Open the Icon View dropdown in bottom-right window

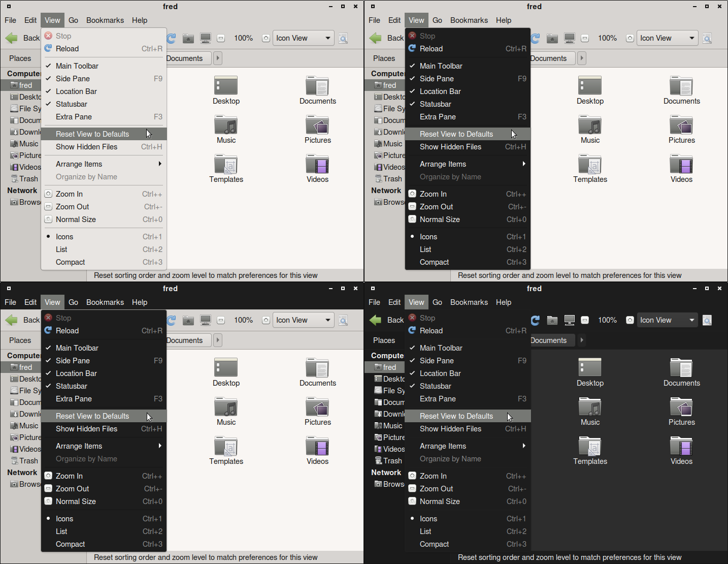tap(668, 320)
